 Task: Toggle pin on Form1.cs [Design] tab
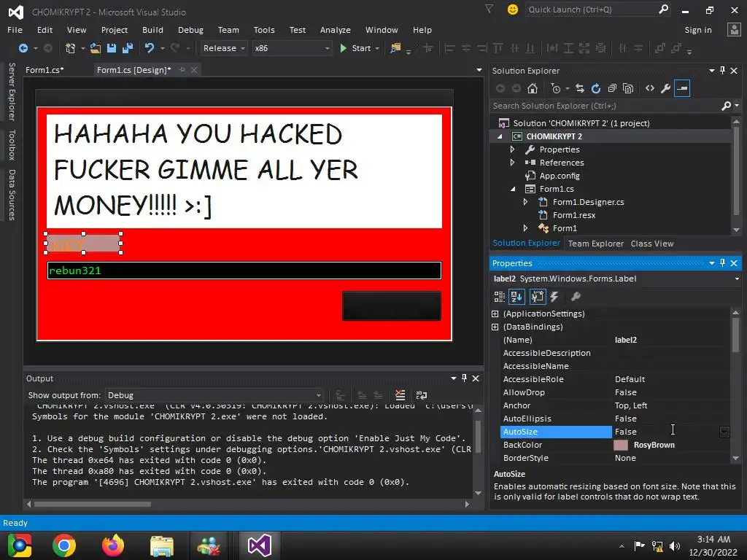point(182,70)
